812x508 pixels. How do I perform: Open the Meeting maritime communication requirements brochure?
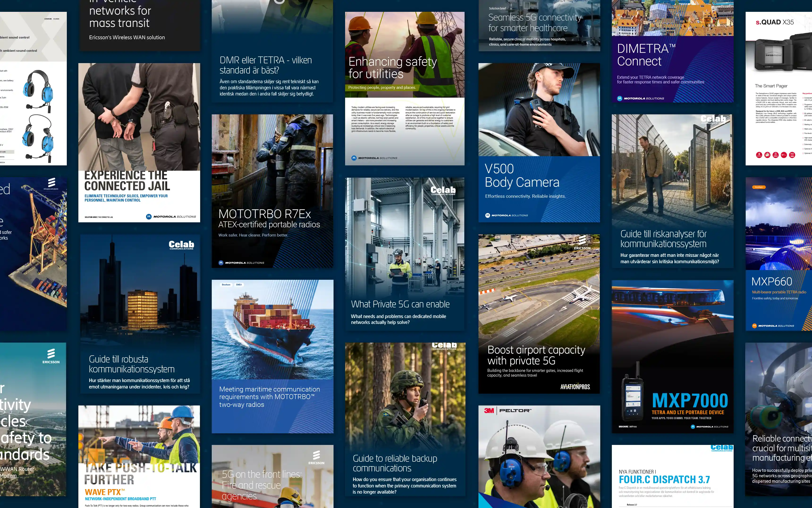point(272,357)
